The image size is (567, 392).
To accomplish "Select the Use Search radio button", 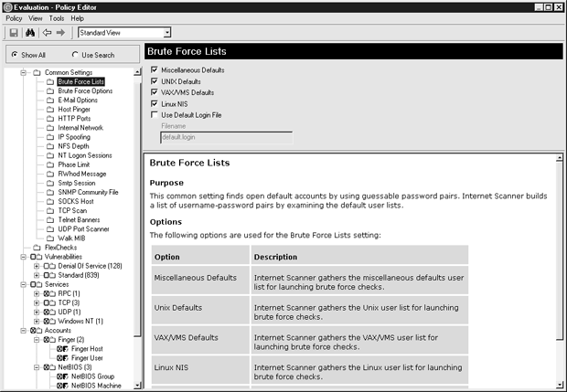I will click(75, 55).
